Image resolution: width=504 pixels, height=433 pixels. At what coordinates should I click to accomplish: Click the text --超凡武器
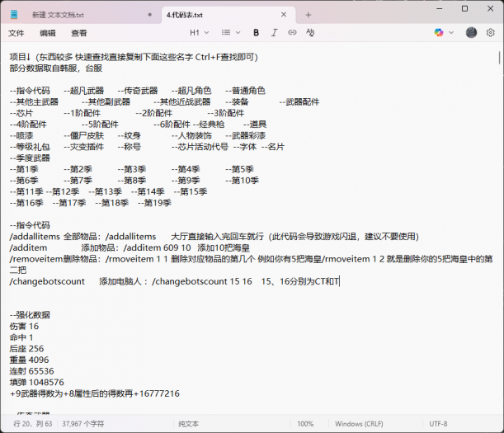click(83, 91)
